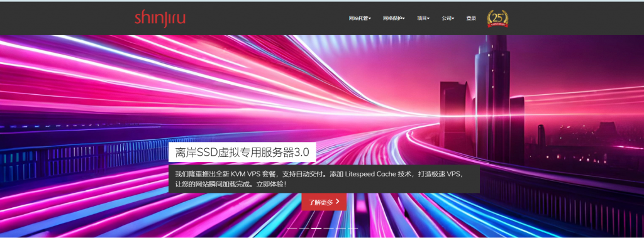This screenshot has width=644, height=238.
Task: Expand the 网络保护 dropdown menu
Action: [394, 18]
